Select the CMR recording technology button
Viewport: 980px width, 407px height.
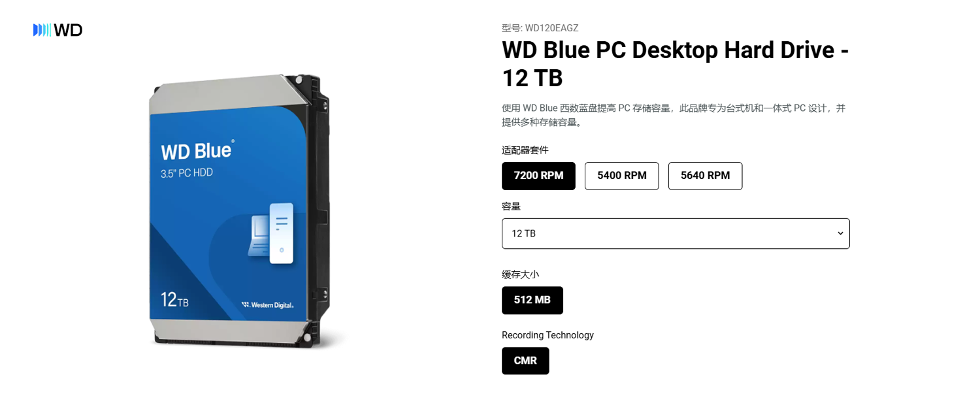[525, 361]
